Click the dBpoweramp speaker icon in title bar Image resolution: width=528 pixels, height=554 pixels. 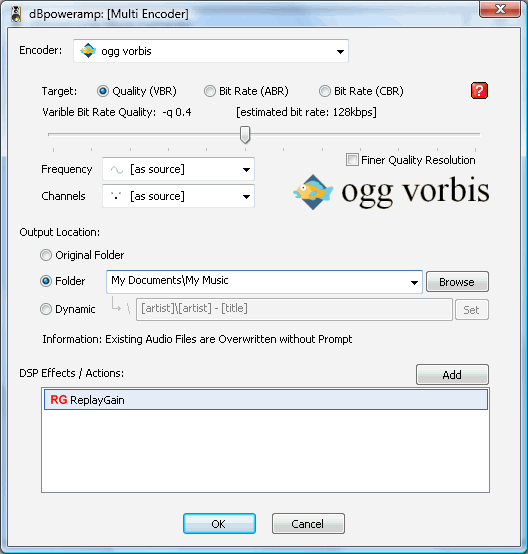pyautogui.click(x=16, y=14)
